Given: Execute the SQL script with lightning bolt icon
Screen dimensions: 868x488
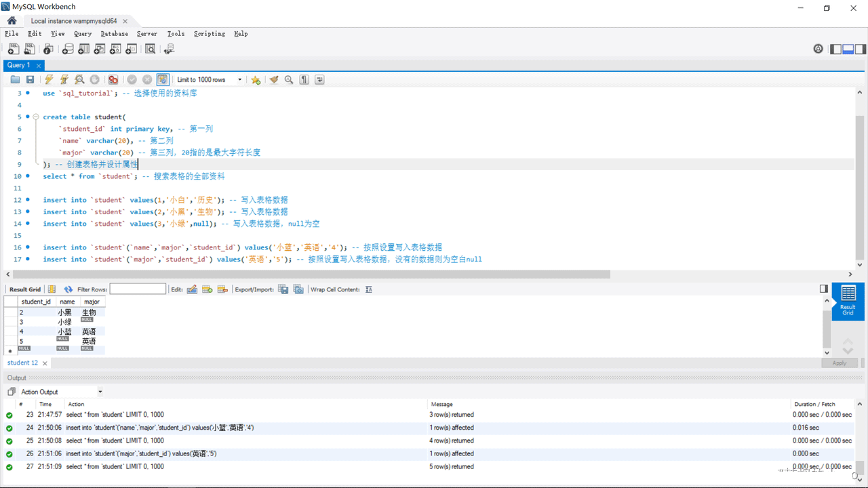Looking at the screenshot, I should (x=48, y=79).
